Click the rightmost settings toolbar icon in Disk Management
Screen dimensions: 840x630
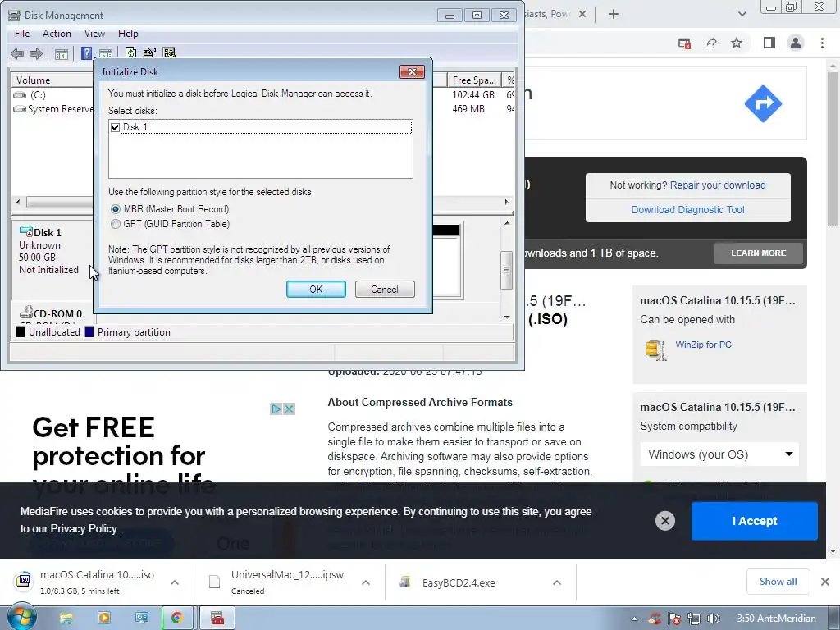click(169, 52)
